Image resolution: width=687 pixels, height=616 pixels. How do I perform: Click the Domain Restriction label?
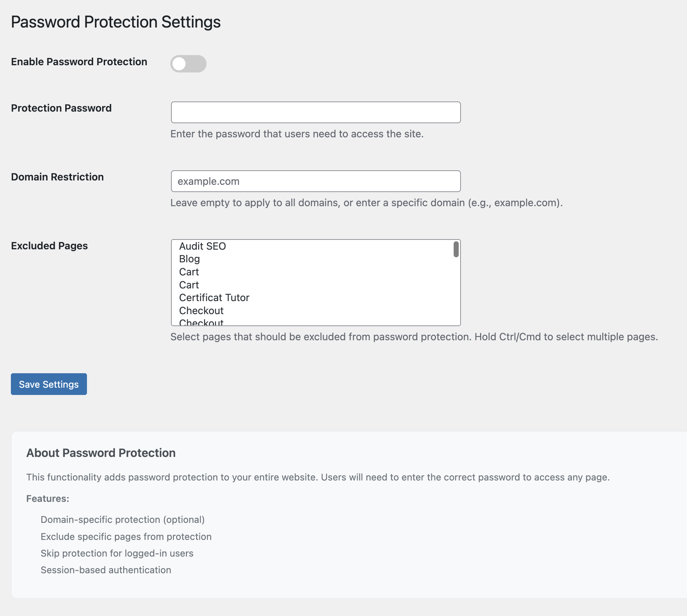click(57, 177)
